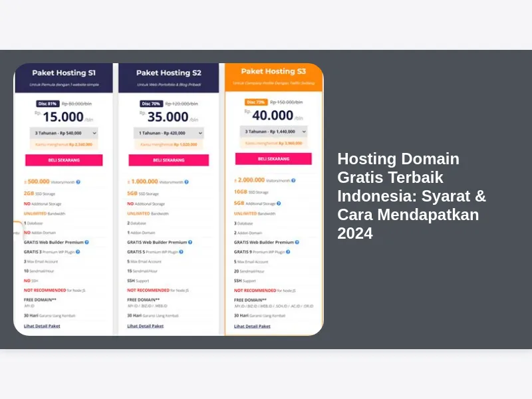Click S1 Web Builder Premium info icon
The width and height of the screenshot is (532, 399).
(86, 242)
